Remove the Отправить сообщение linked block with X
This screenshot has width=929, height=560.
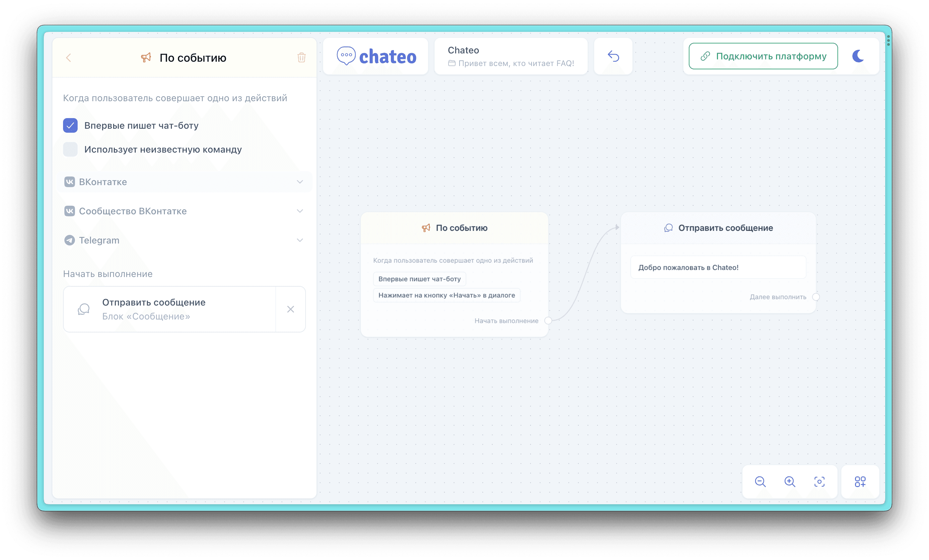[291, 309]
